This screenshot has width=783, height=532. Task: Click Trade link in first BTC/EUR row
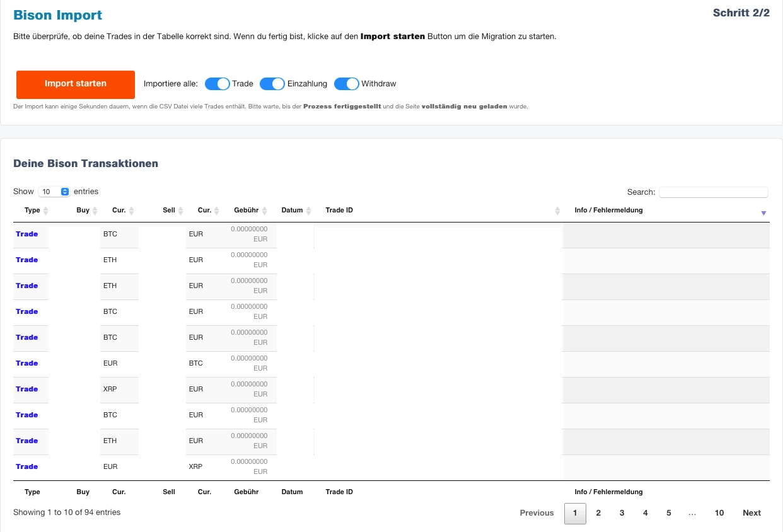(27, 234)
